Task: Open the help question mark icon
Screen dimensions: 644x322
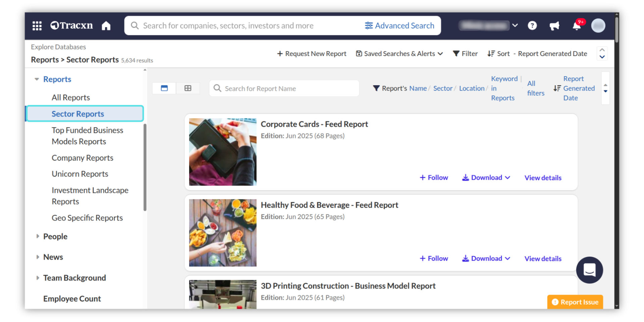Action: pos(532,25)
